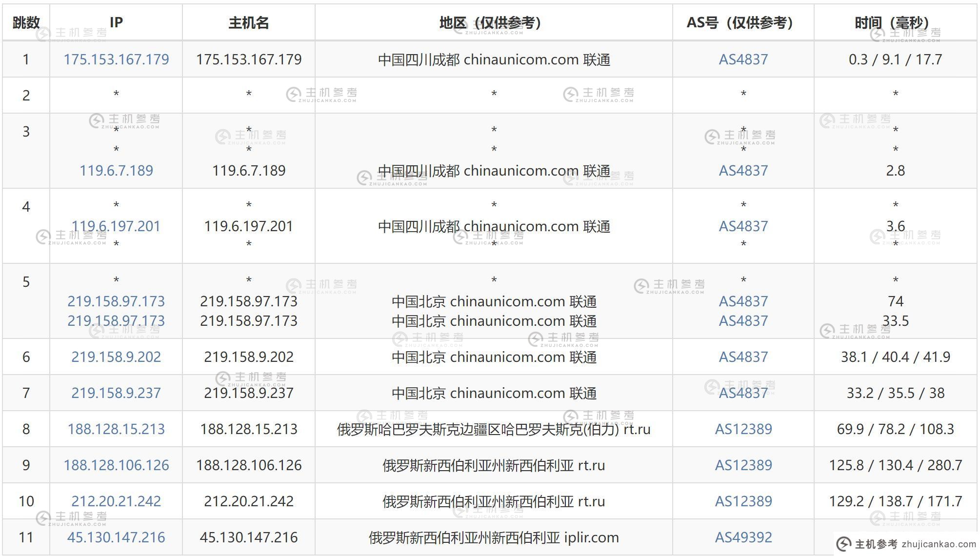
Task: Select hostname cell 175.153.167.179 in hop 1
Action: 249,60
